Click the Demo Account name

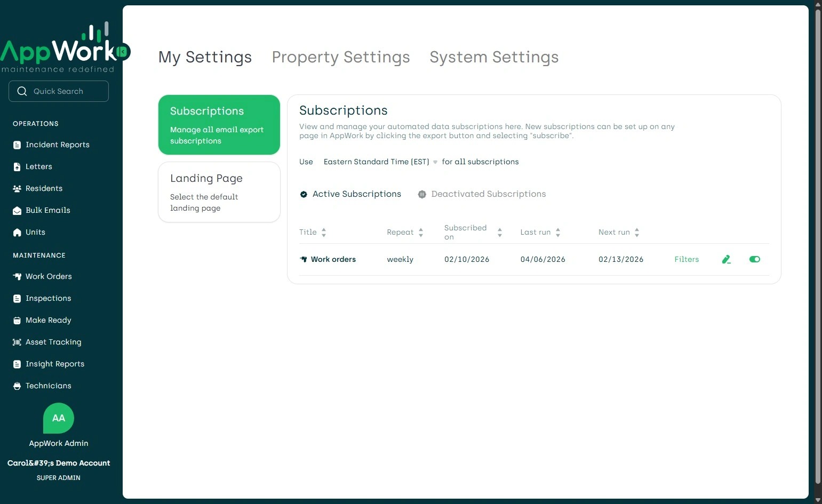click(59, 463)
